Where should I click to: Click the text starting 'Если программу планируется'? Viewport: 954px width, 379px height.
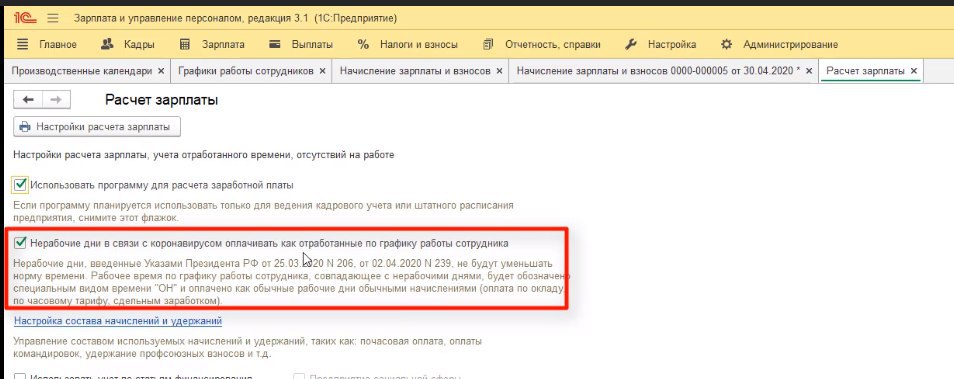click(263, 211)
